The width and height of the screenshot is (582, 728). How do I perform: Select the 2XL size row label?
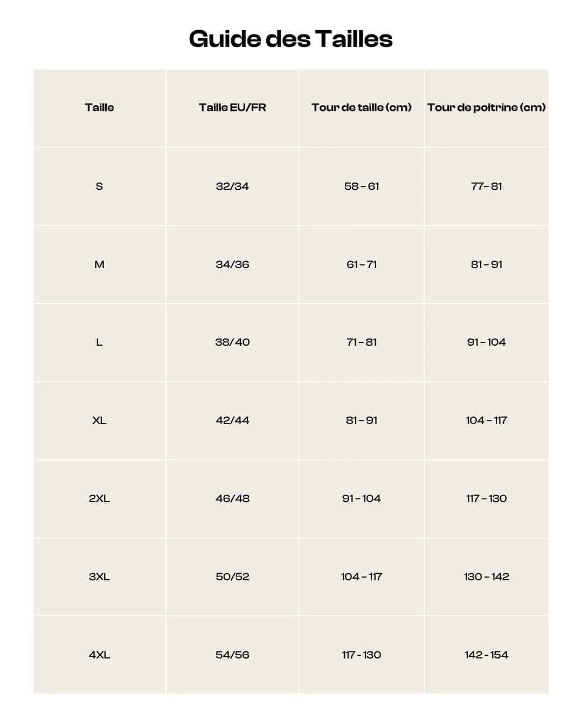[x=99, y=498]
